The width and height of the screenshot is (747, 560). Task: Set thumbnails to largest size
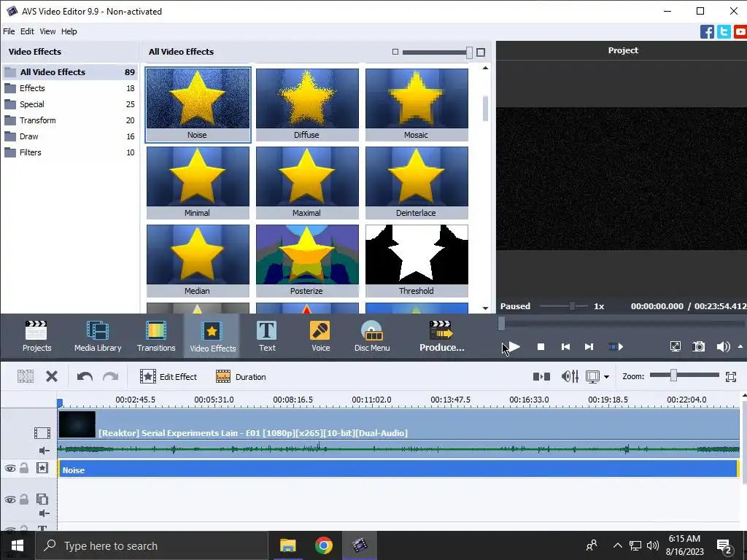click(481, 52)
